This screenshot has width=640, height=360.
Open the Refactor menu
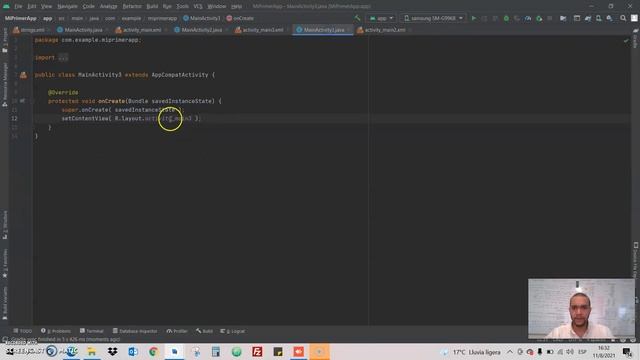[132, 6]
